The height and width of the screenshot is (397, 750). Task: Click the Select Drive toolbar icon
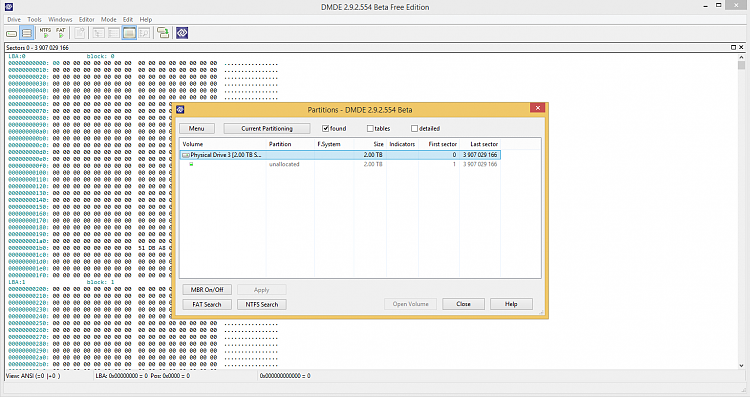11,33
